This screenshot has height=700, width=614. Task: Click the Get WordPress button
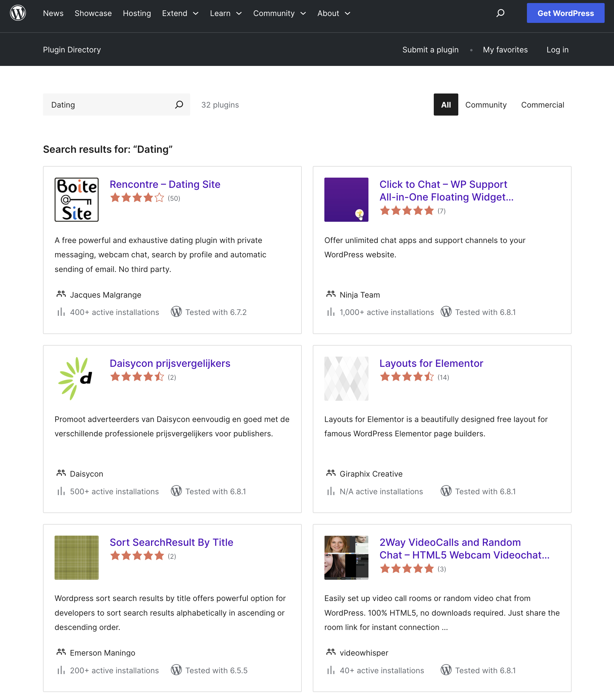click(565, 13)
